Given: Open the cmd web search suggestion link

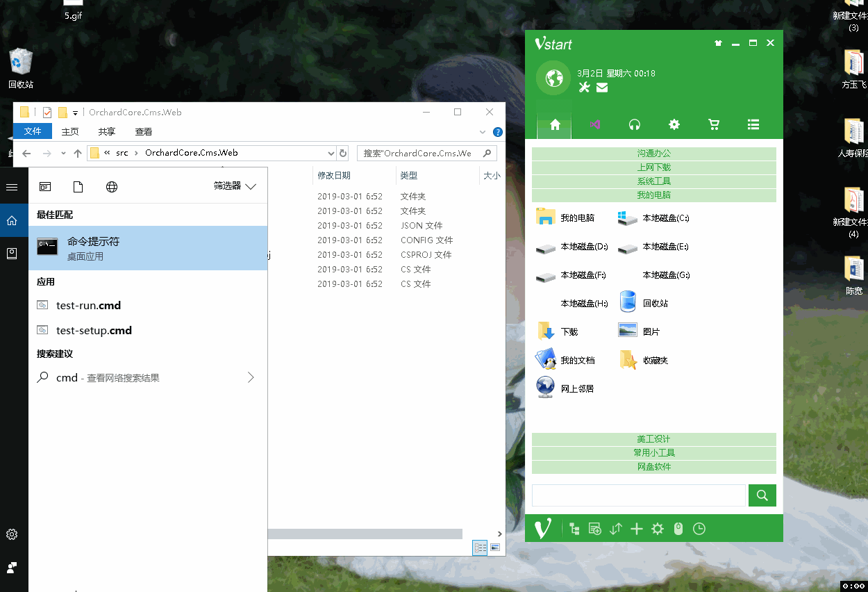Looking at the screenshot, I should click(x=108, y=377).
